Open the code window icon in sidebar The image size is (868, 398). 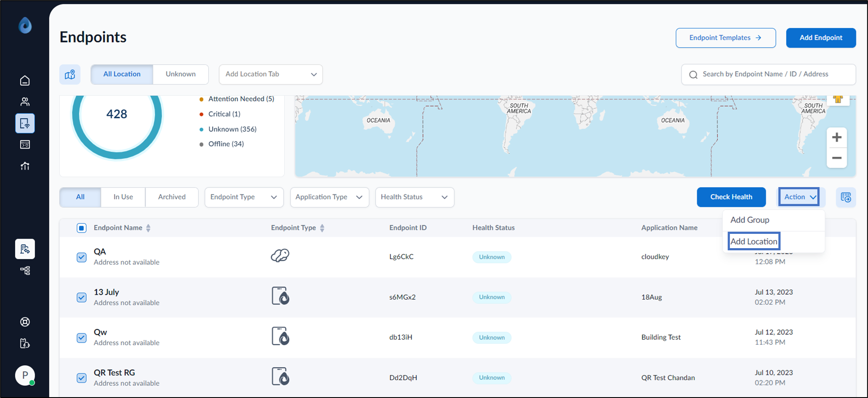click(25, 145)
